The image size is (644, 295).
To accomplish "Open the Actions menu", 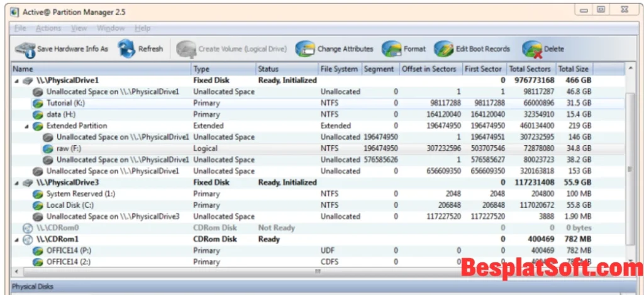I will pyautogui.click(x=48, y=28).
